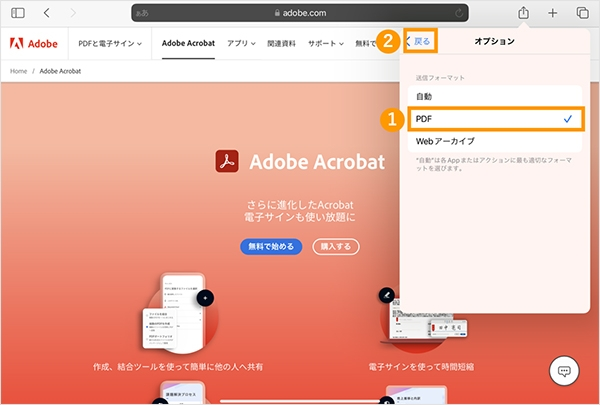The width and height of the screenshot is (600, 405).
Task: Toggle the Safari sidebar icon
Action: point(18,13)
